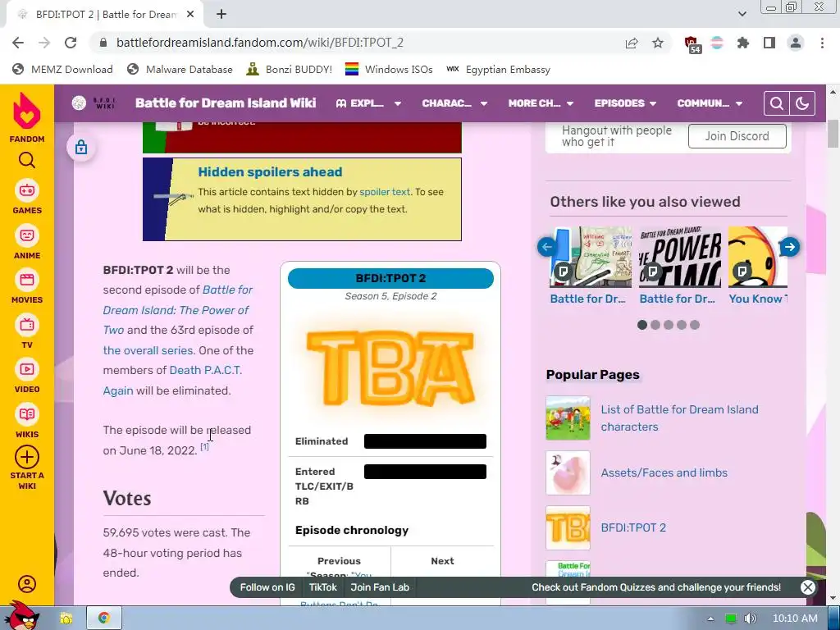840x630 pixels.
Task: Go back with browser back arrow
Action: point(18,43)
